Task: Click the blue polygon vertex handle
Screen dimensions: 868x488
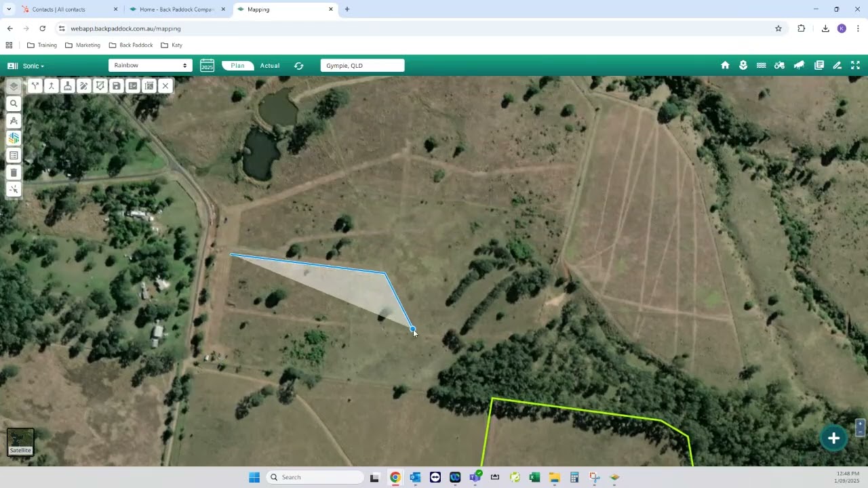Action: 412,329
